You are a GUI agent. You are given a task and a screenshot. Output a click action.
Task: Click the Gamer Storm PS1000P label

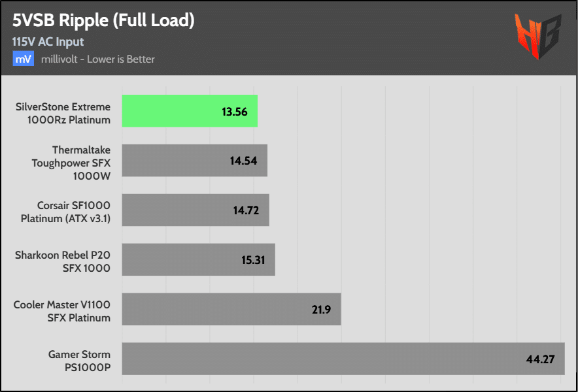[x=79, y=361]
